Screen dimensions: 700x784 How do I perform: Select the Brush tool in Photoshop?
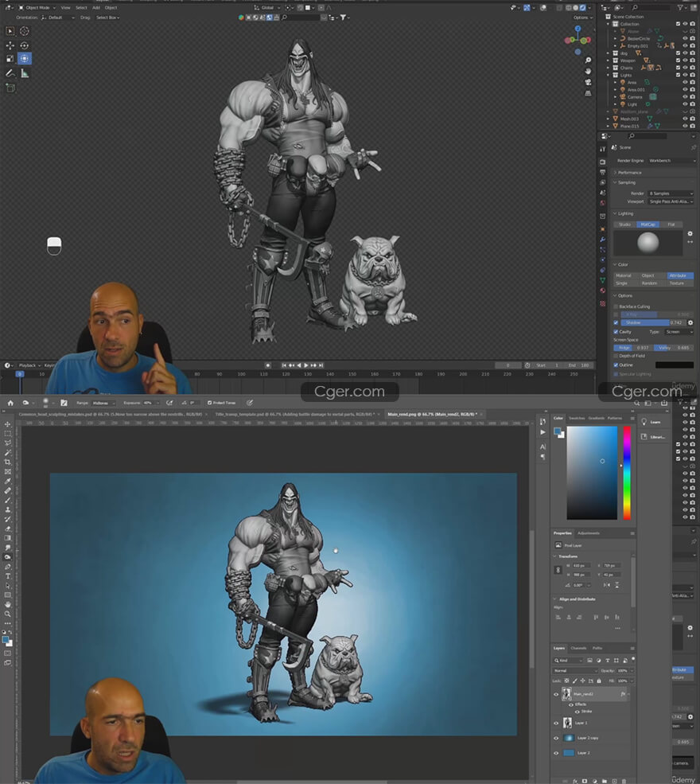tap(7, 500)
